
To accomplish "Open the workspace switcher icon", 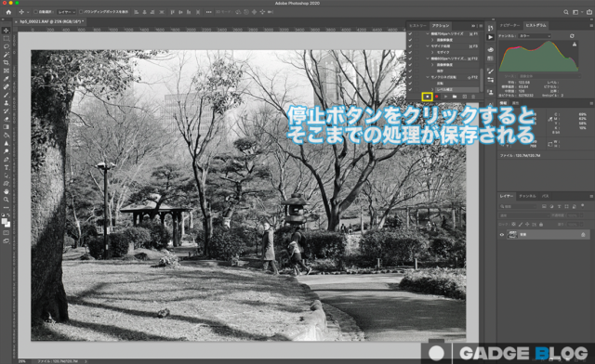I will pyautogui.click(x=576, y=12).
